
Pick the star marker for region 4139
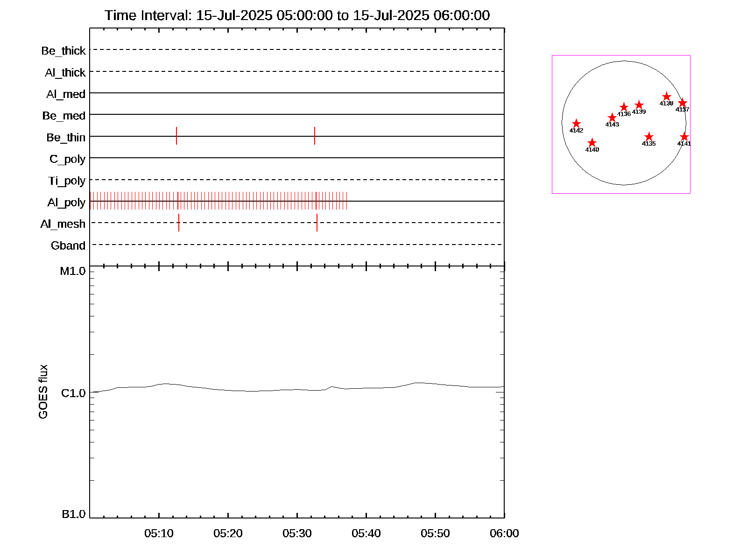(639, 105)
